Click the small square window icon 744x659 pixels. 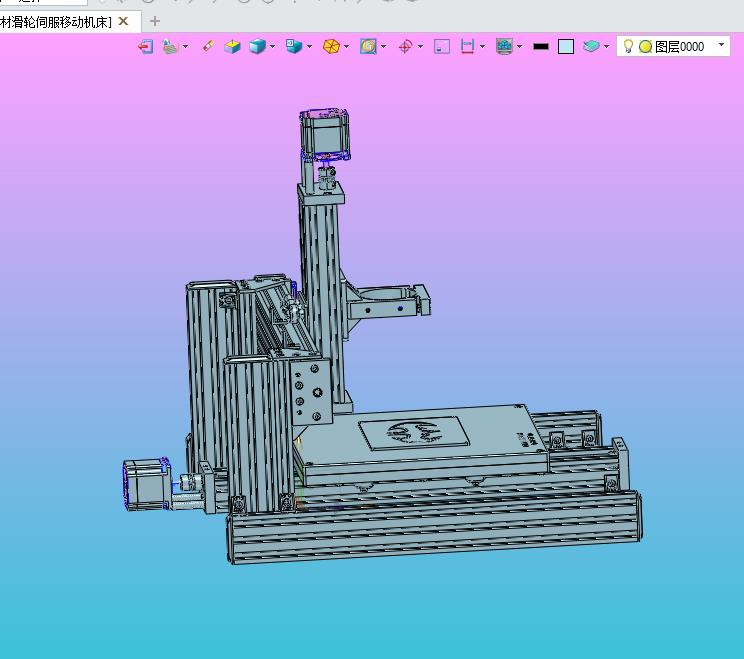tap(442, 46)
